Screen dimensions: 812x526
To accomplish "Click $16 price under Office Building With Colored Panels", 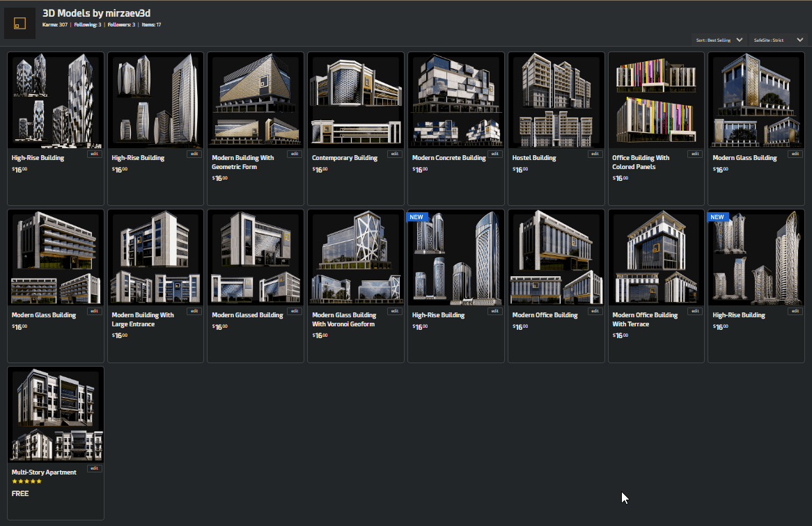I will [x=620, y=178].
